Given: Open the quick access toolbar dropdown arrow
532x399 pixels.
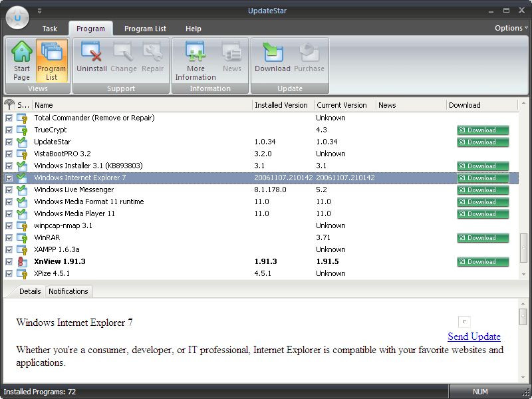Looking at the screenshot, I should (x=40, y=11).
